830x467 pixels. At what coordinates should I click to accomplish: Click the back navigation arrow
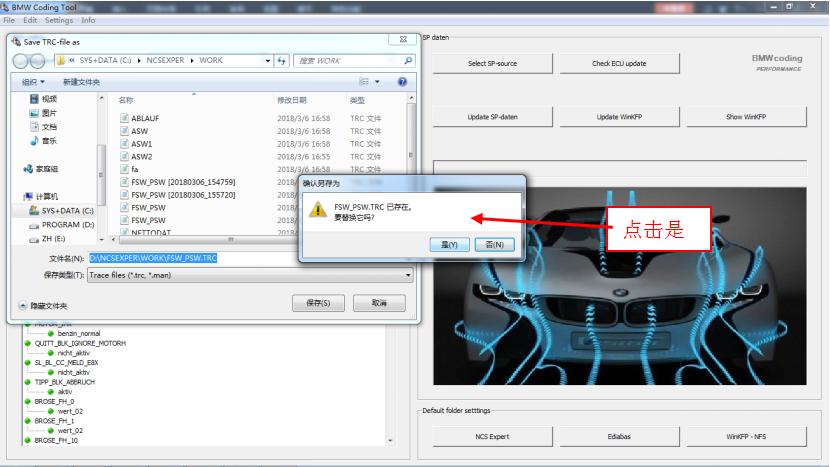click(21, 61)
